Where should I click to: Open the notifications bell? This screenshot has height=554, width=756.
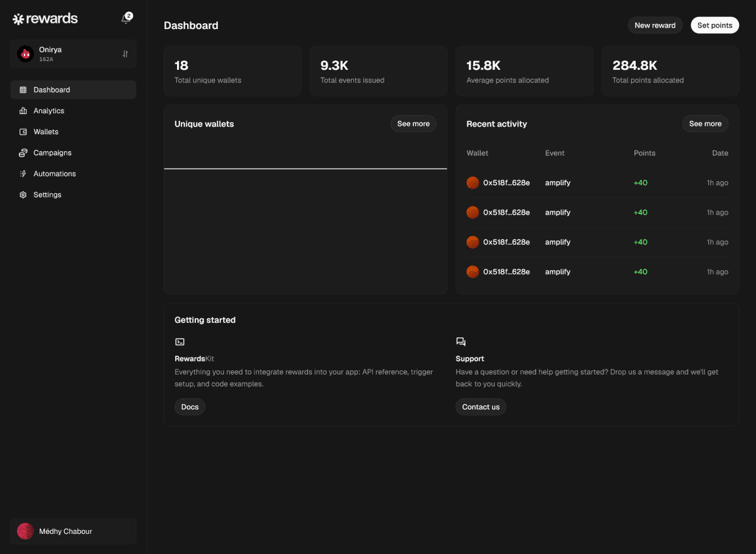pos(126,19)
